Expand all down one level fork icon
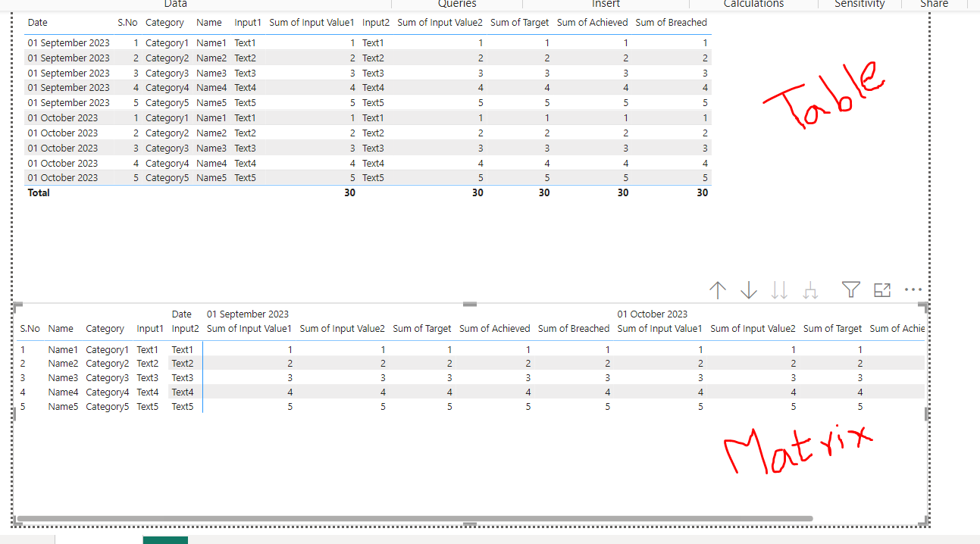This screenshot has height=544, width=980. tap(810, 290)
